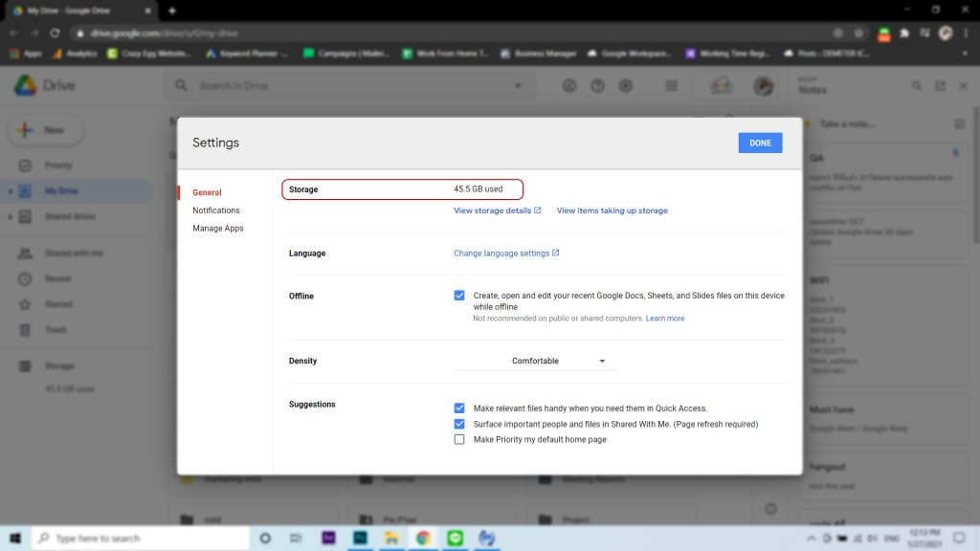Image resolution: width=980 pixels, height=551 pixels.
Task: Click Learn more about offline
Action: [665, 319]
